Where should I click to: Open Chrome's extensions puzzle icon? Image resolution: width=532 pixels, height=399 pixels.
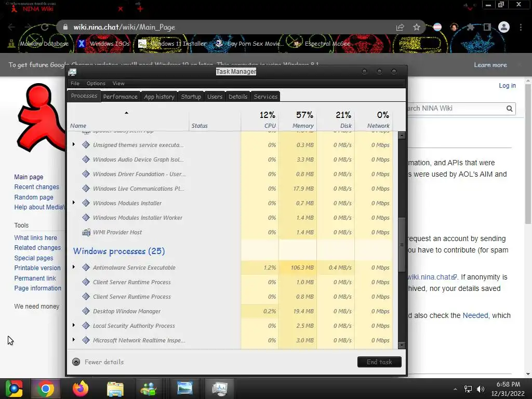pos(470,27)
